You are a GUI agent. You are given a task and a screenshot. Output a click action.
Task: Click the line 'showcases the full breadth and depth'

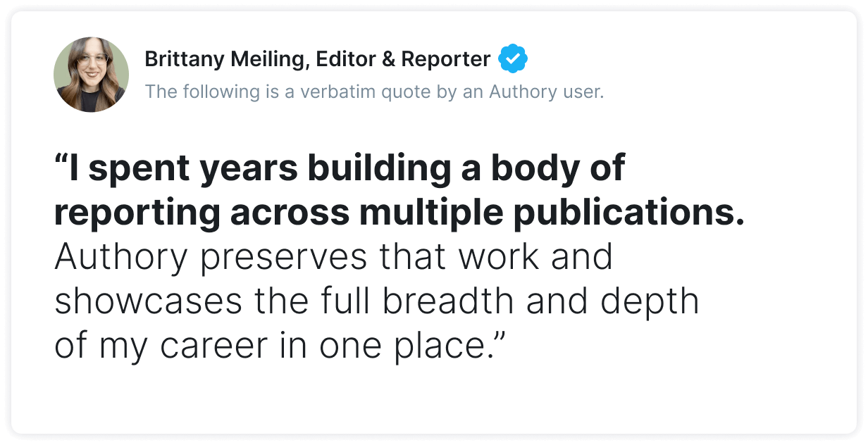coord(377,303)
